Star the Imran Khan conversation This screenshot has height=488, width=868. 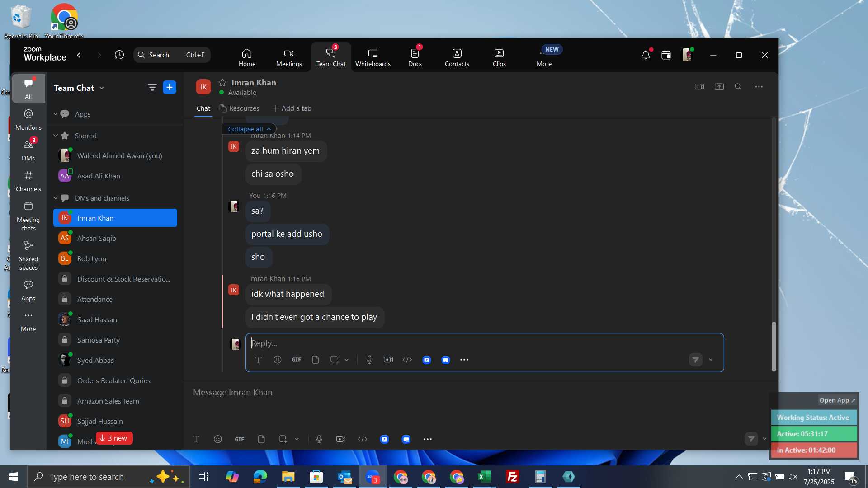222,82
